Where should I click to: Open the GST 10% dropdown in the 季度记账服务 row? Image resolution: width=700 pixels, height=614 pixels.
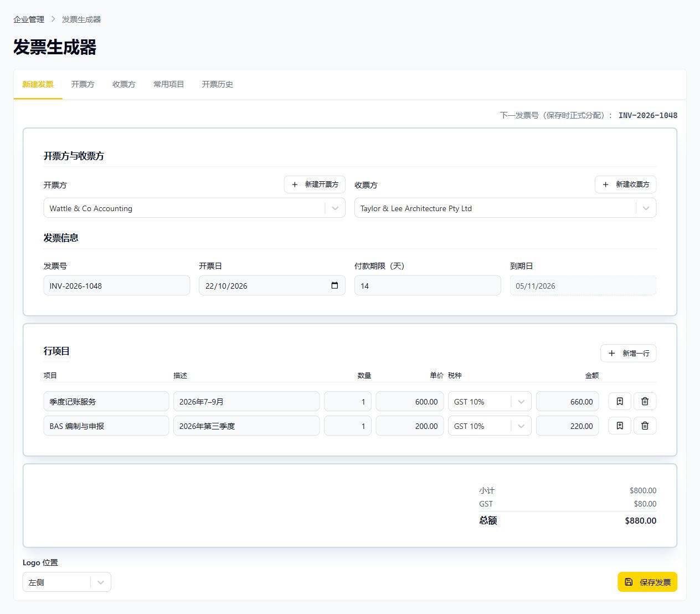click(490, 401)
